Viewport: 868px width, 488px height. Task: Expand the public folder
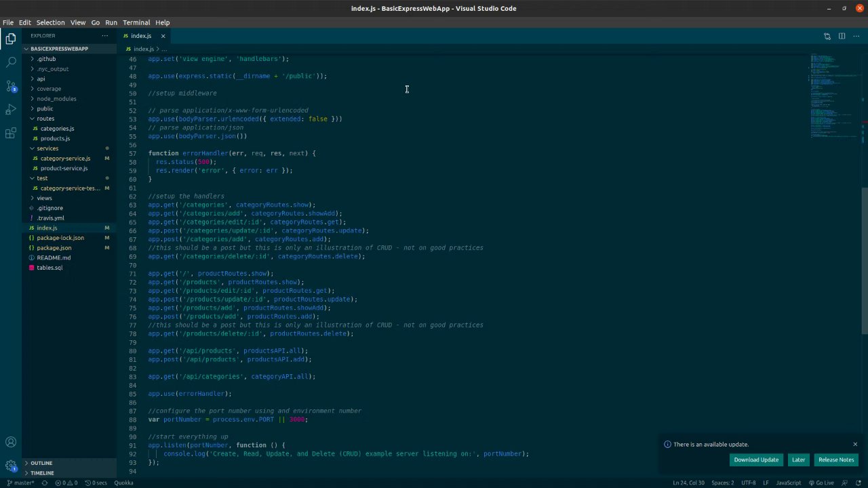45,108
